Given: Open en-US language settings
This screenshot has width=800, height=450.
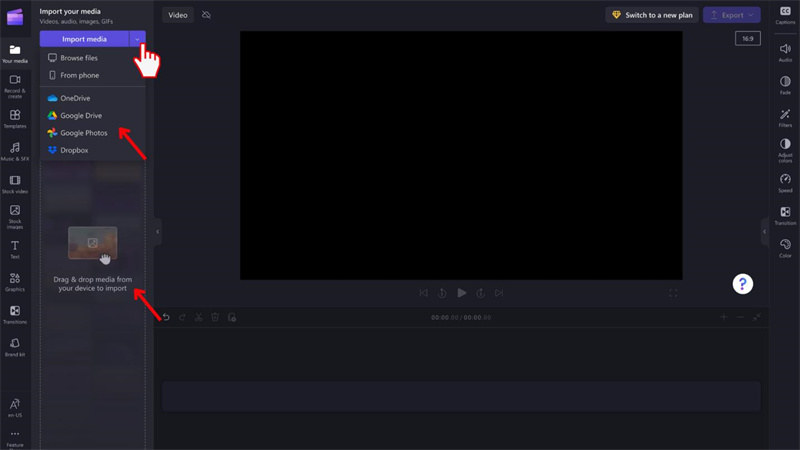Looking at the screenshot, I should coord(15,408).
